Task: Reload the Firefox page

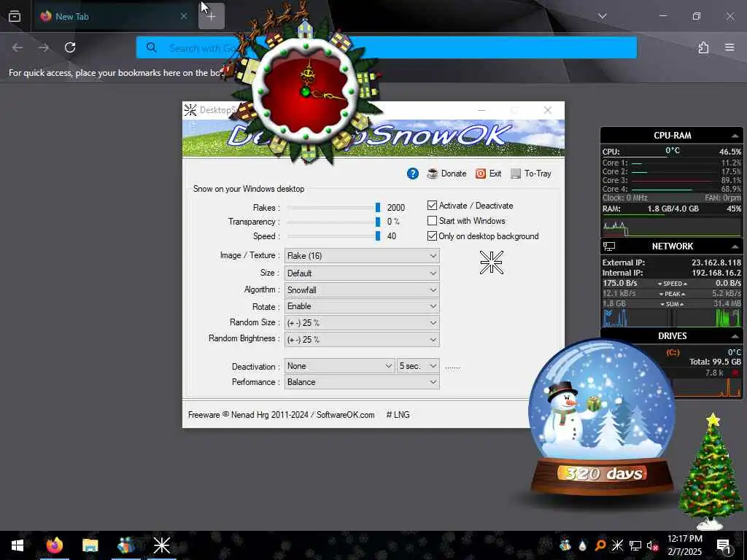Action: [70, 47]
